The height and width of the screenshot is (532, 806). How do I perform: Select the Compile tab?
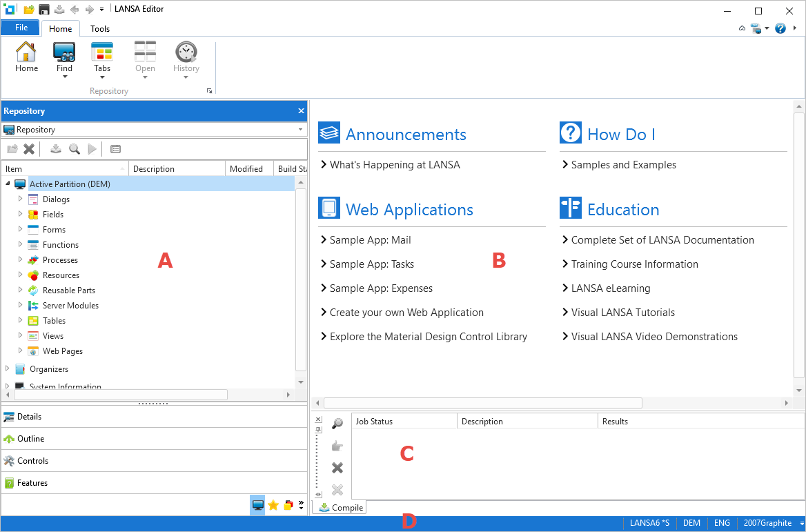[x=340, y=507]
